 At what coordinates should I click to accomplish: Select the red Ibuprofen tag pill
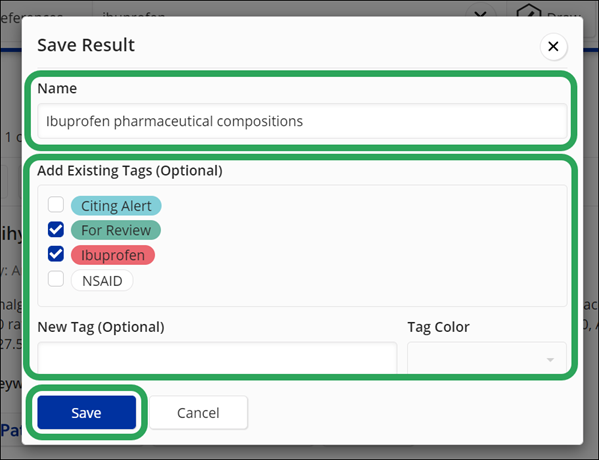(x=113, y=255)
